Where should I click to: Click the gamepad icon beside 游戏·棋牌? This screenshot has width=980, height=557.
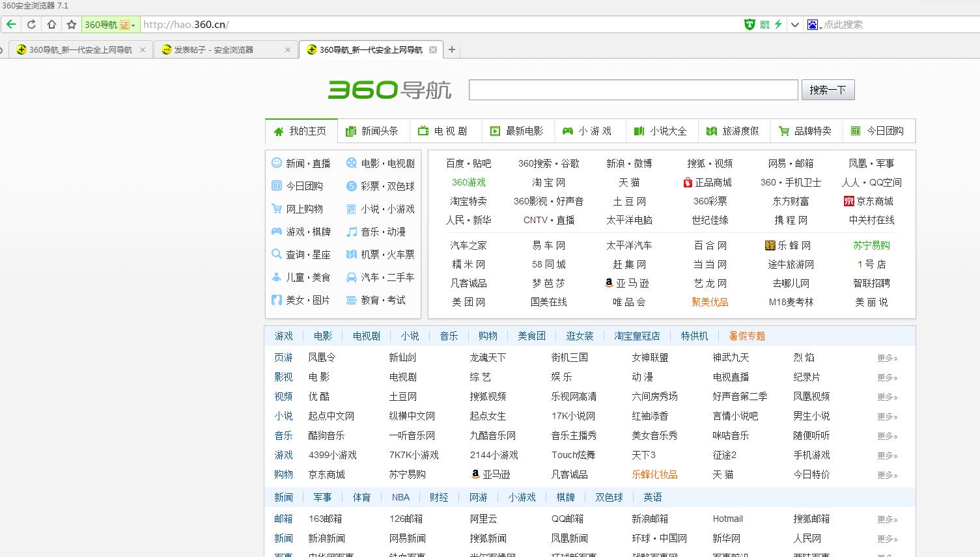pos(277,232)
